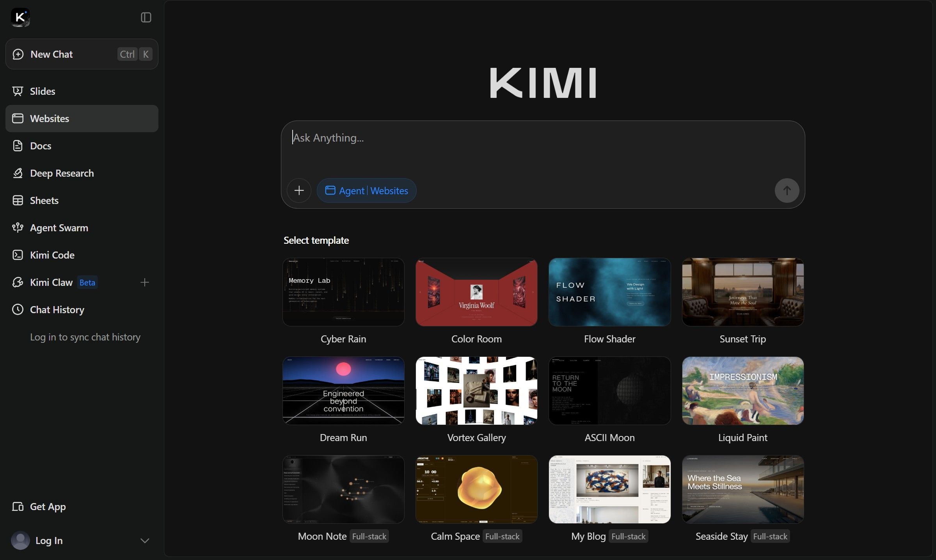Click the ASCII Moon label
Viewport: 936px width, 560px height.
point(609,438)
